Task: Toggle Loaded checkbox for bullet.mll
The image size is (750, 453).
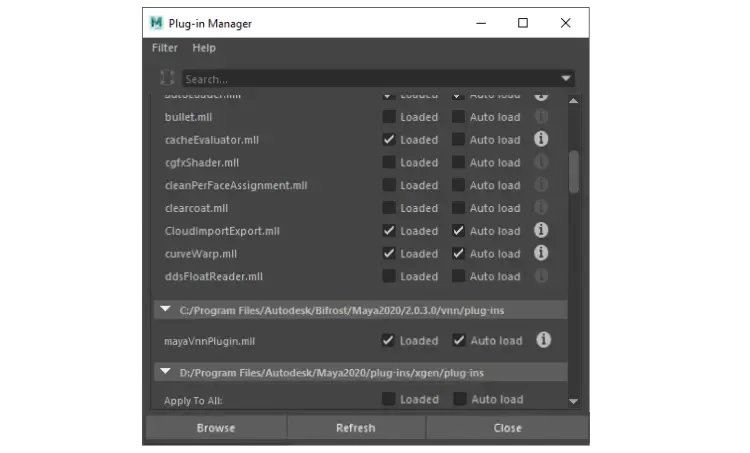Action: (389, 117)
